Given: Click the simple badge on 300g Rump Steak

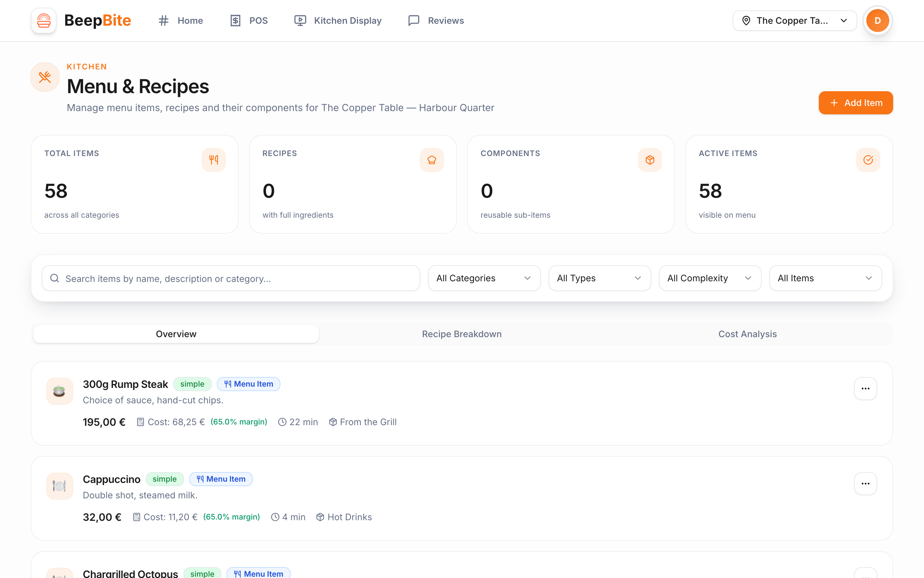Looking at the screenshot, I should [x=193, y=384].
